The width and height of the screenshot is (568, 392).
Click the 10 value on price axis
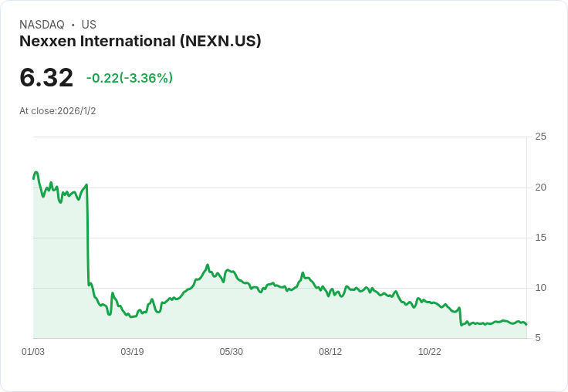click(540, 288)
